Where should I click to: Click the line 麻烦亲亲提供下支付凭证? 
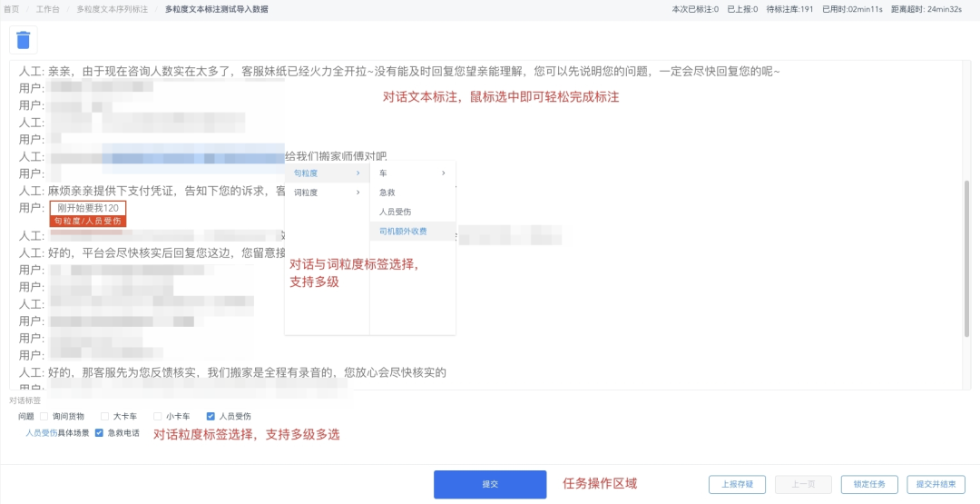coord(152,190)
